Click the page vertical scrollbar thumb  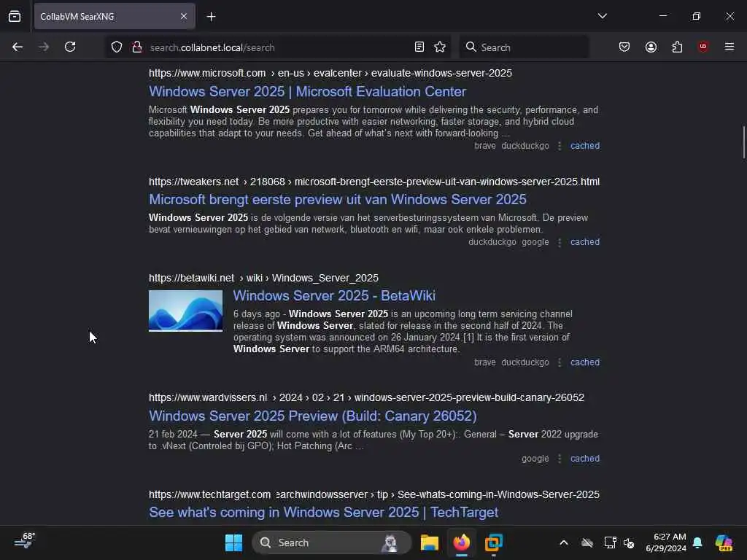click(743, 142)
